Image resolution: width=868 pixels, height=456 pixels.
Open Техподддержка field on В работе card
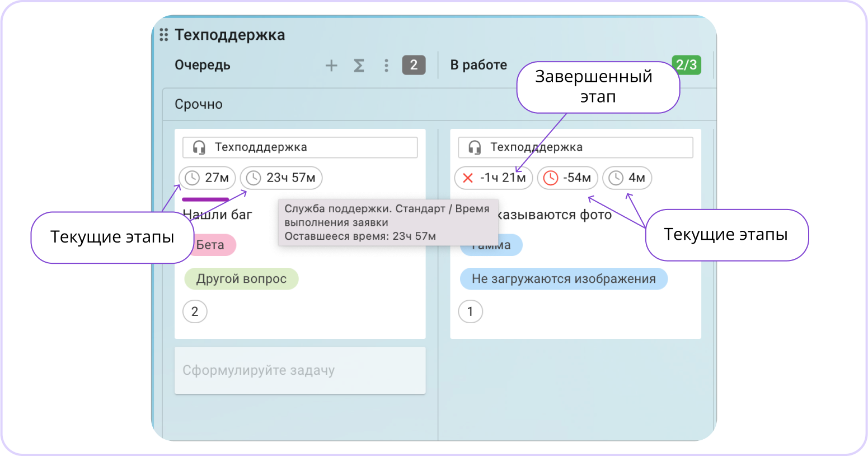(575, 147)
